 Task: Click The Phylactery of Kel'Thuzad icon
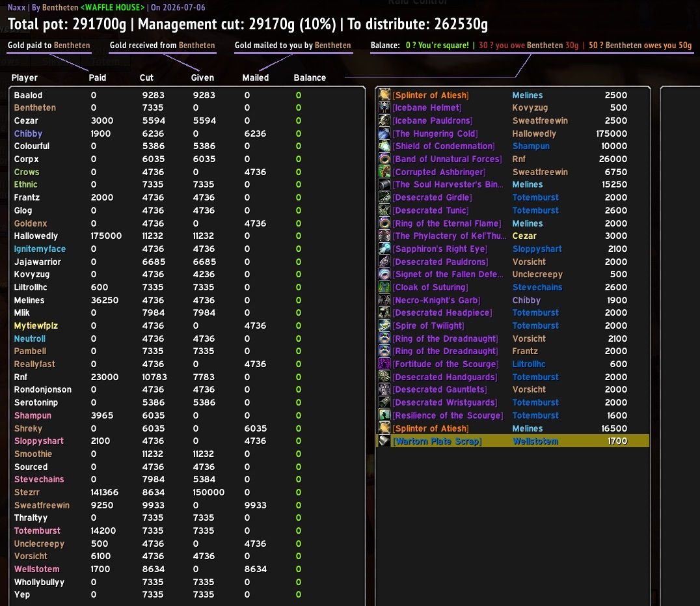[x=384, y=236]
